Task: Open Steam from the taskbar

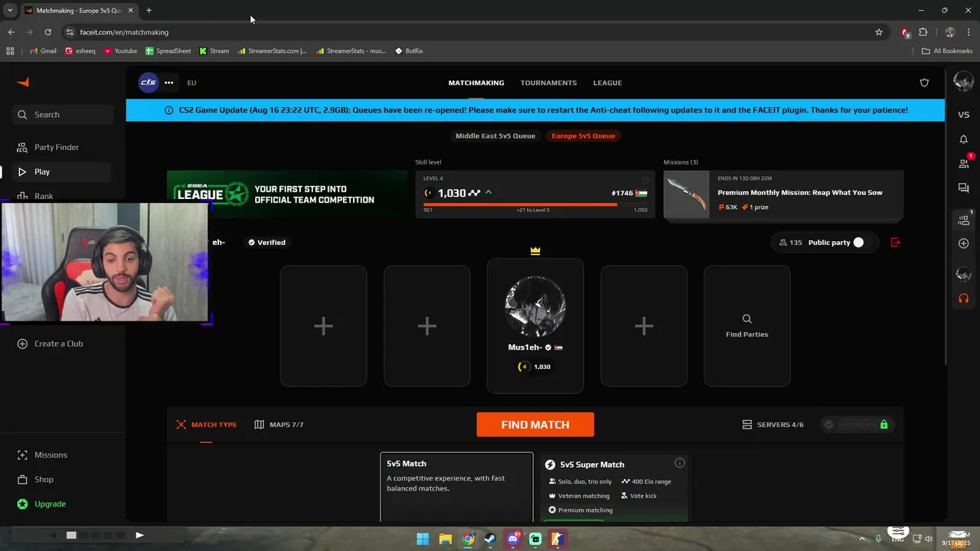Action: (x=490, y=539)
